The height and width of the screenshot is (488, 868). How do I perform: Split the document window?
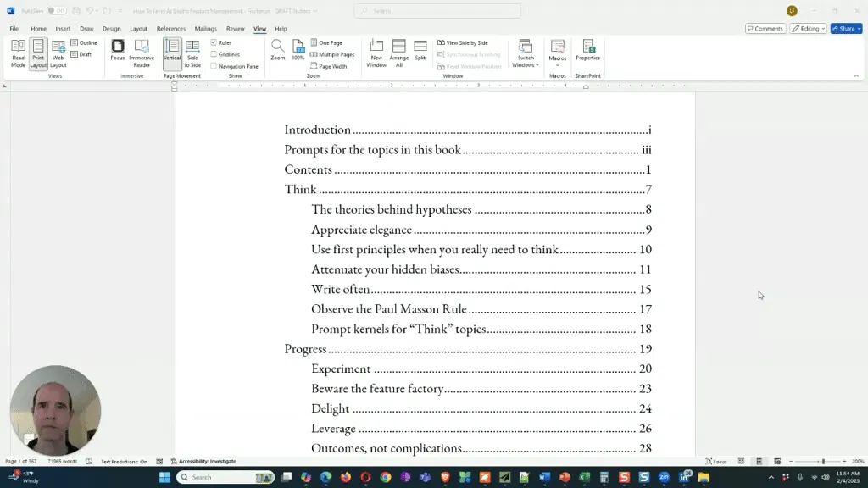(420, 50)
